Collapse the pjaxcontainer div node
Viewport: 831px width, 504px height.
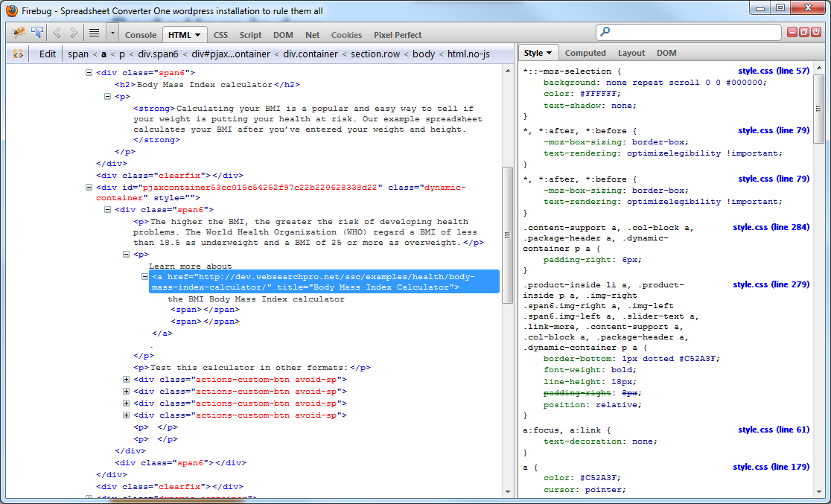point(89,187)
